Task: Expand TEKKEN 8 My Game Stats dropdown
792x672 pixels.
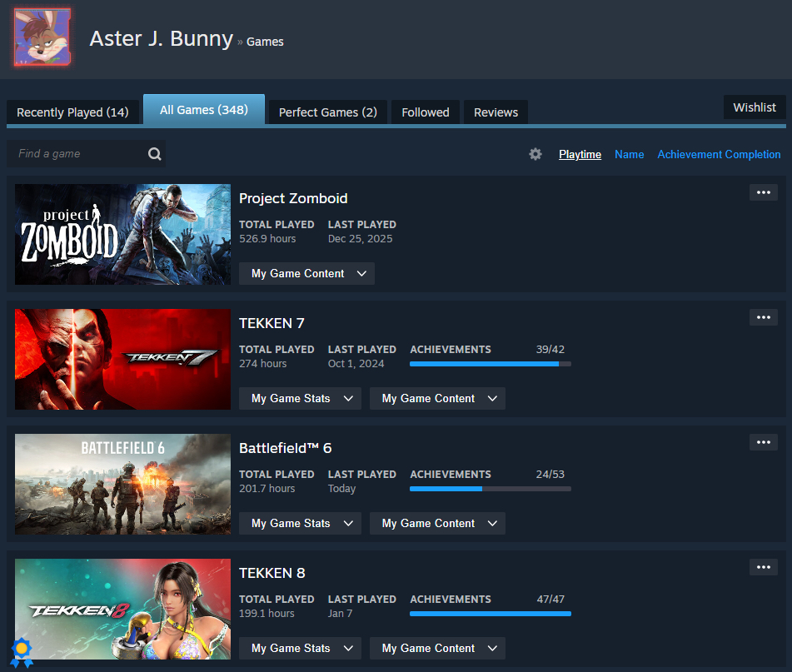Action: 300,649
